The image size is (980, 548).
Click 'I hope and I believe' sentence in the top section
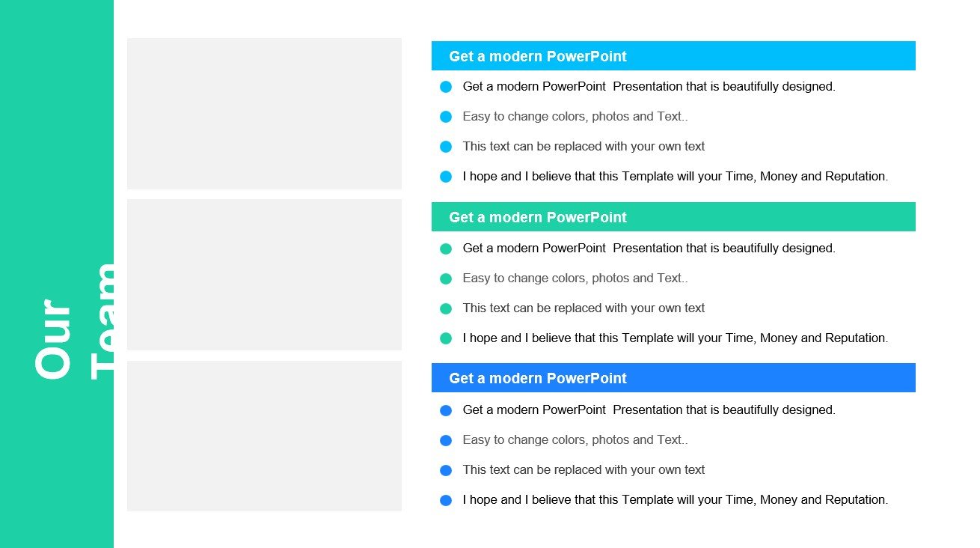click(x=675, y=177)
